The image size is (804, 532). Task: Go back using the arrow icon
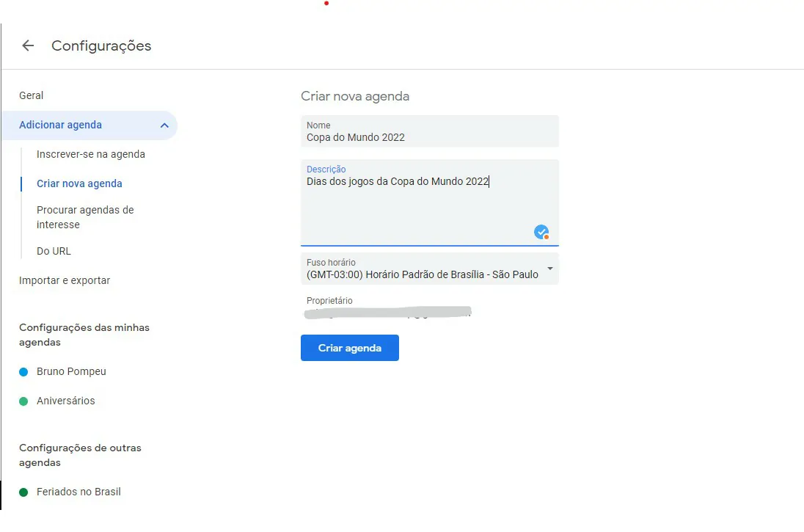28,45
